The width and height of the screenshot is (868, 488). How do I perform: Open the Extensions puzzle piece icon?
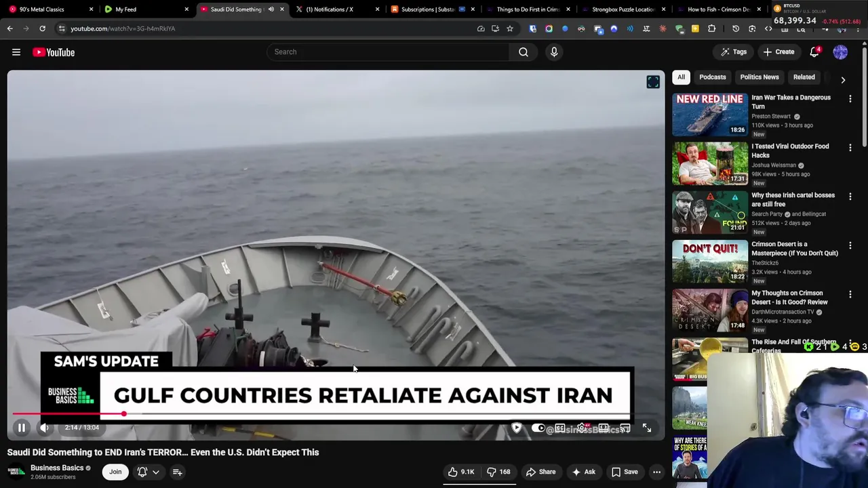pyautogui.click(x=711, y=28)
